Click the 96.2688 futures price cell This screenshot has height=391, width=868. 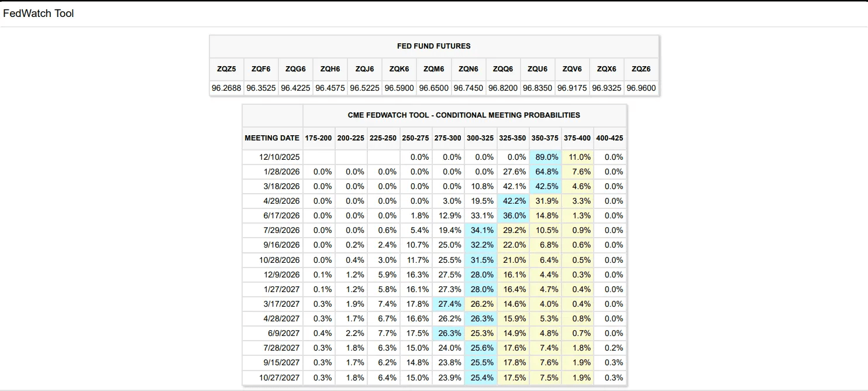pos(226,88)
